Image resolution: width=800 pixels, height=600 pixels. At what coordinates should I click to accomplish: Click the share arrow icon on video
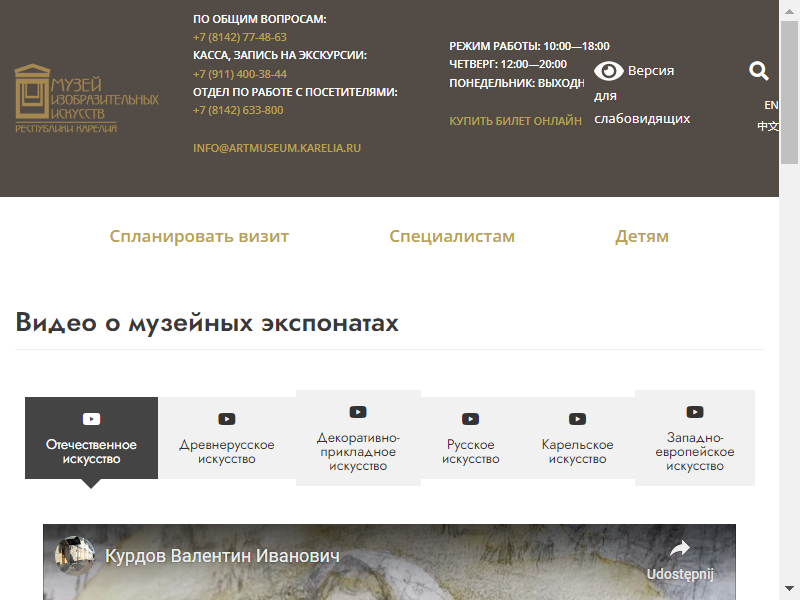click(680, 548)
